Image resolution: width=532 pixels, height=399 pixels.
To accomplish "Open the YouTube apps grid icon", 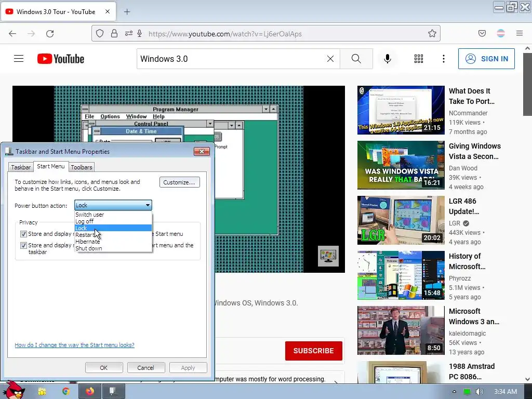I will click(x=419, y=59).
